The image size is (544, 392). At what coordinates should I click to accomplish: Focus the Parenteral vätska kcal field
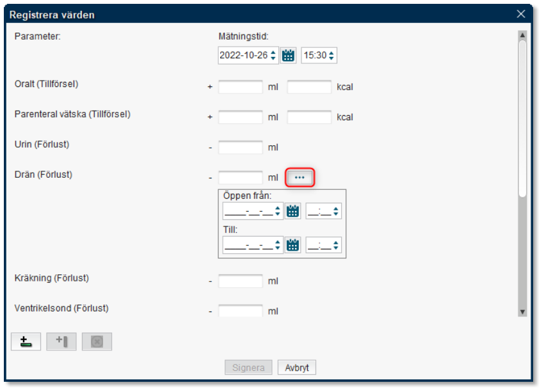pyautogui.click(x=309, y=117)
